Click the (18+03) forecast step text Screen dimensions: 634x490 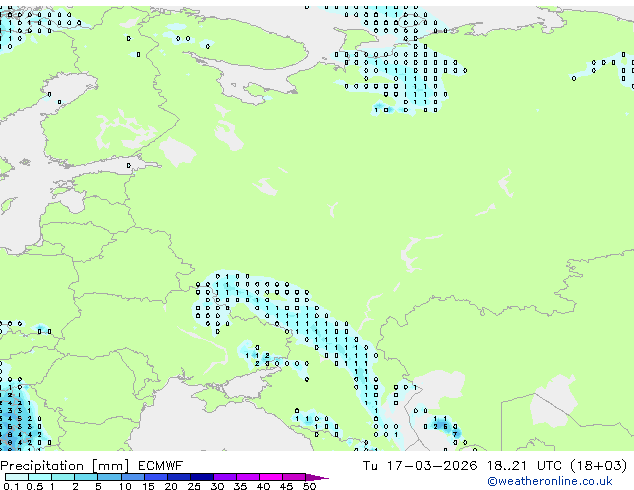click(x=599, y=466)
